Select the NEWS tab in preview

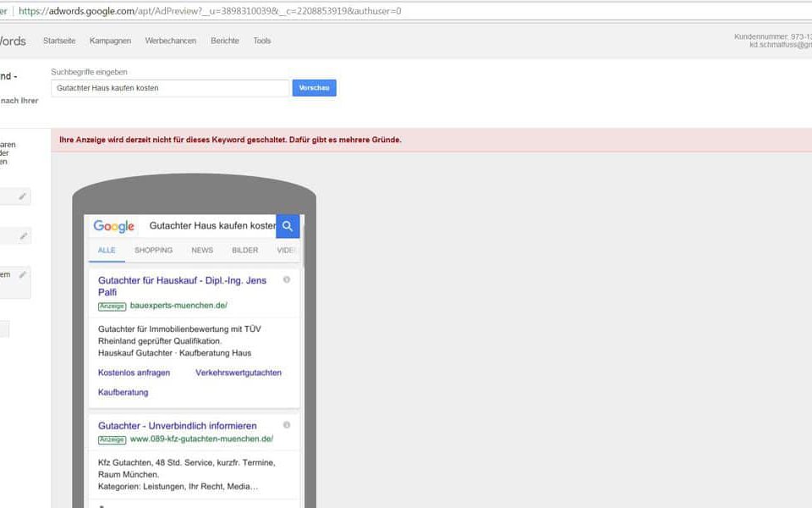202,251
